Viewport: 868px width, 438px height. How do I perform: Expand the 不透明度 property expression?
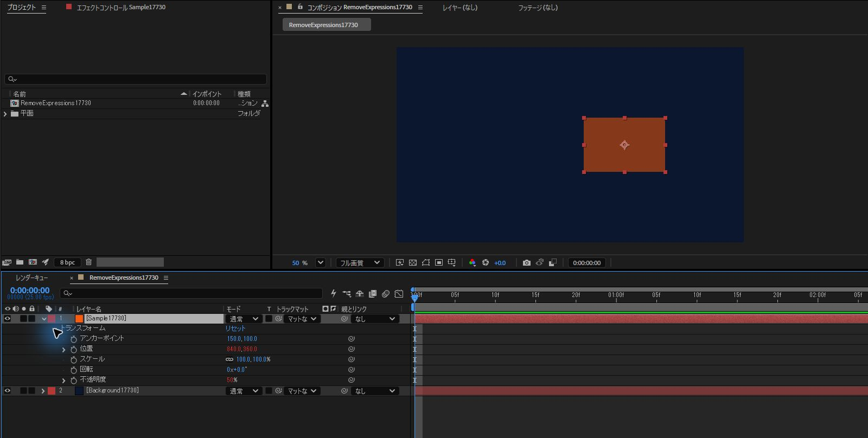point(63,381)
